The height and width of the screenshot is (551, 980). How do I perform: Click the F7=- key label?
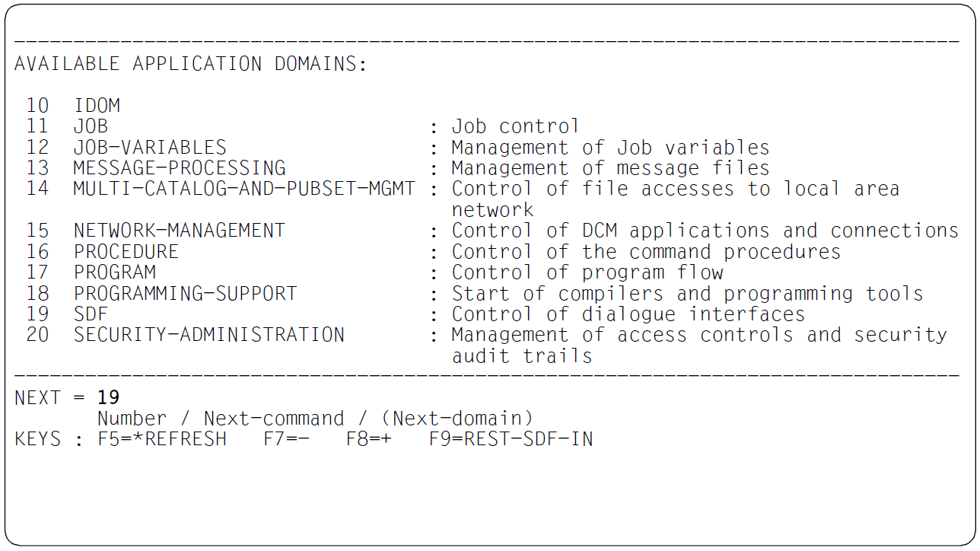(x=287, y=439)
